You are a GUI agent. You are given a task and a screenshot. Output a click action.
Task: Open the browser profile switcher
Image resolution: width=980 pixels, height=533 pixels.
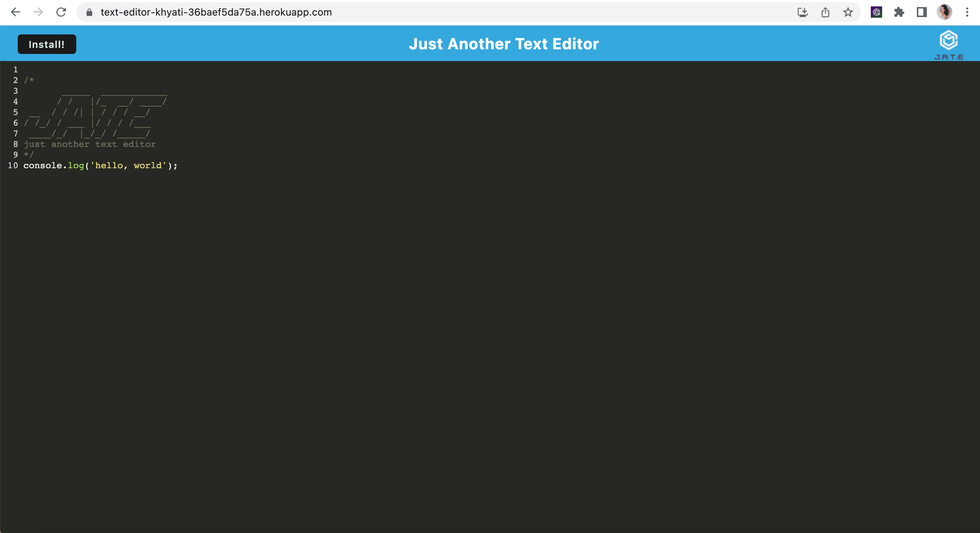click(945, 12)
